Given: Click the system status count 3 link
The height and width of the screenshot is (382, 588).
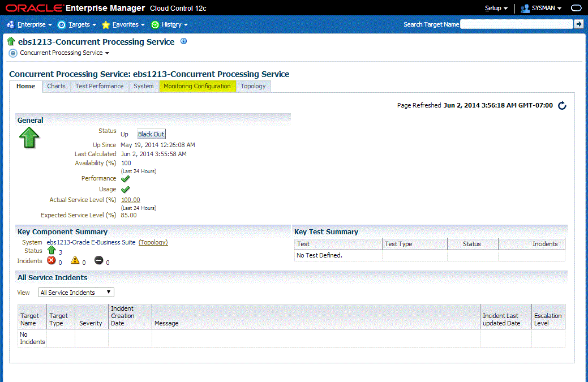Looking at the screenshot, I should [61, 252].
